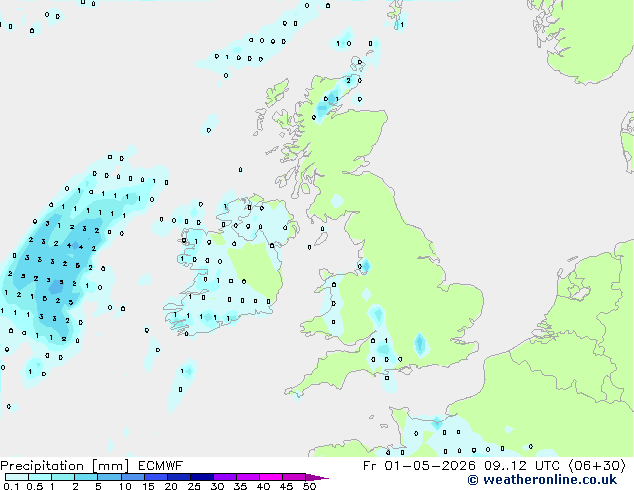Select the 0.1 mm legend color swatch
This screenshot has height=490, width=634.
click(x=17, y=477)
